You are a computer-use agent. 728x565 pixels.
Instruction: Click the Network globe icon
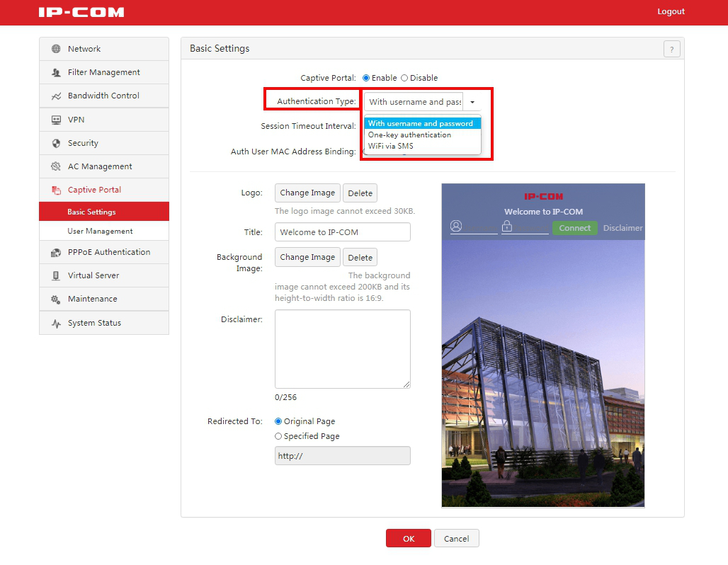56,49
